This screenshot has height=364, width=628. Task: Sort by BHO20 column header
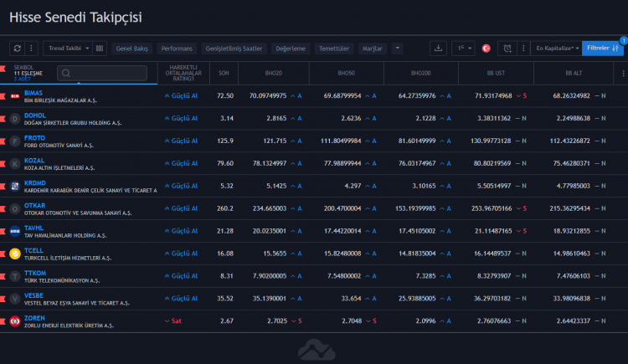[x=274, y=74]
